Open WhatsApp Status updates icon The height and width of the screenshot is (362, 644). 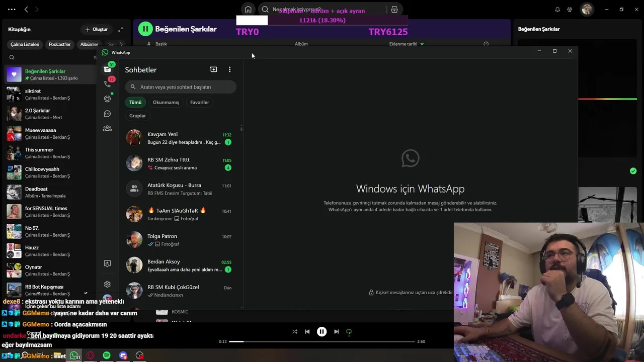point(107,99)
